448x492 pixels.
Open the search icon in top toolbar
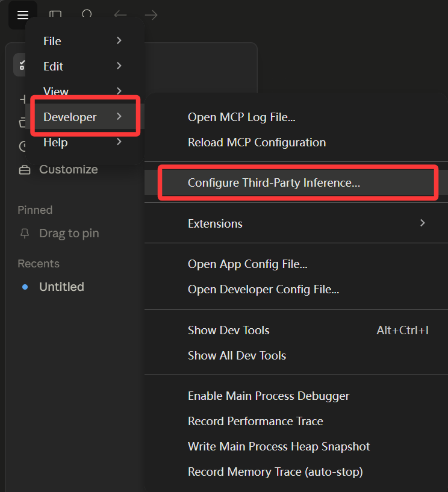[87, 14]
